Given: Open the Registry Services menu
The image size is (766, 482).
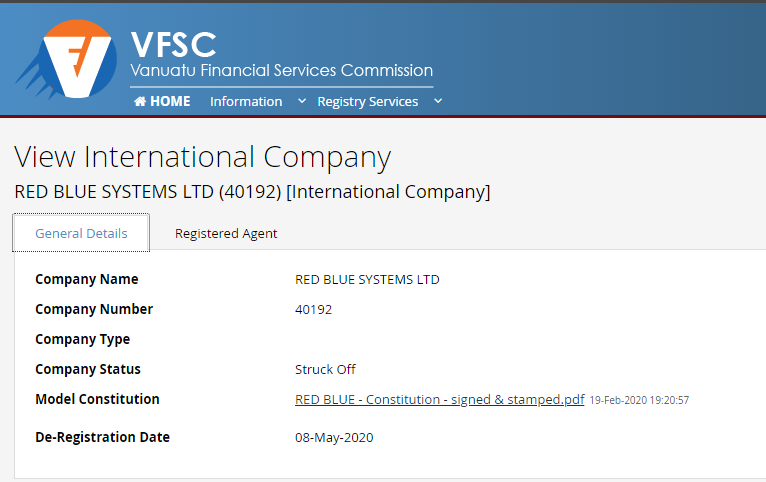Looking at the screenshot, I should coord(367,101).
